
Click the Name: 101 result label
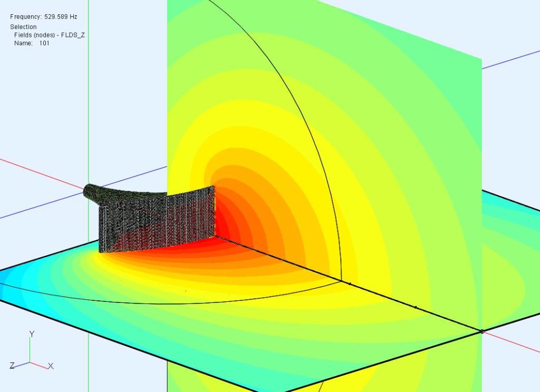[x=31, y=44]
